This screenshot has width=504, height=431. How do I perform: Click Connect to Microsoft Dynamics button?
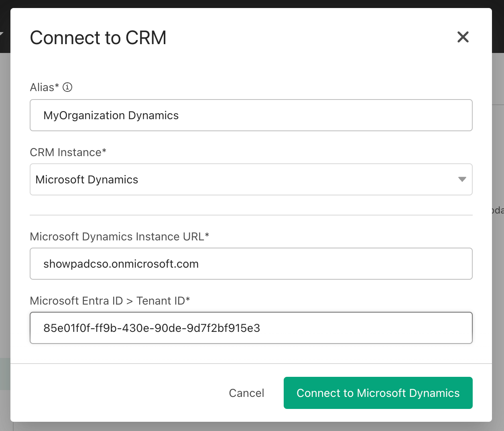(x=378, y=393)
